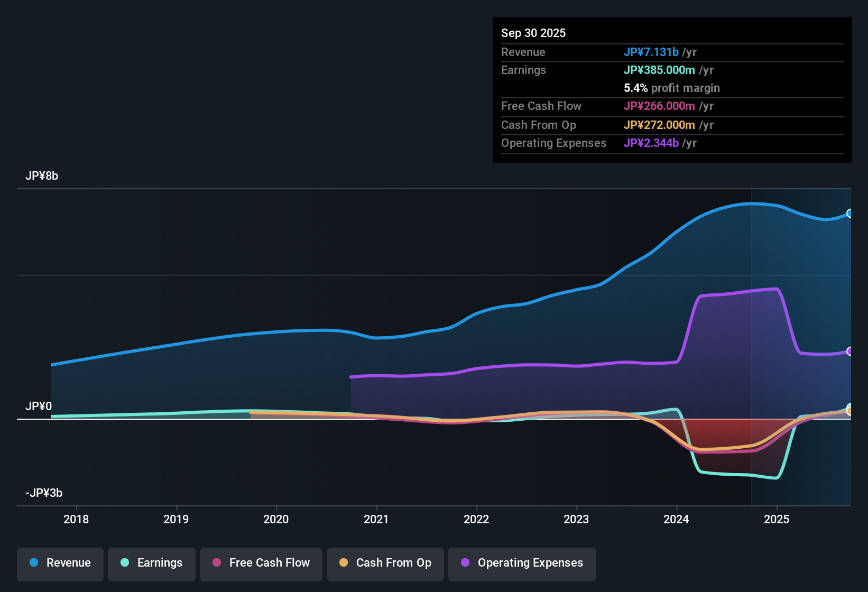Click the Operating Expenses legend dot icon
The width and height of the screenshot is (868, 592).
tap(466, 563)
